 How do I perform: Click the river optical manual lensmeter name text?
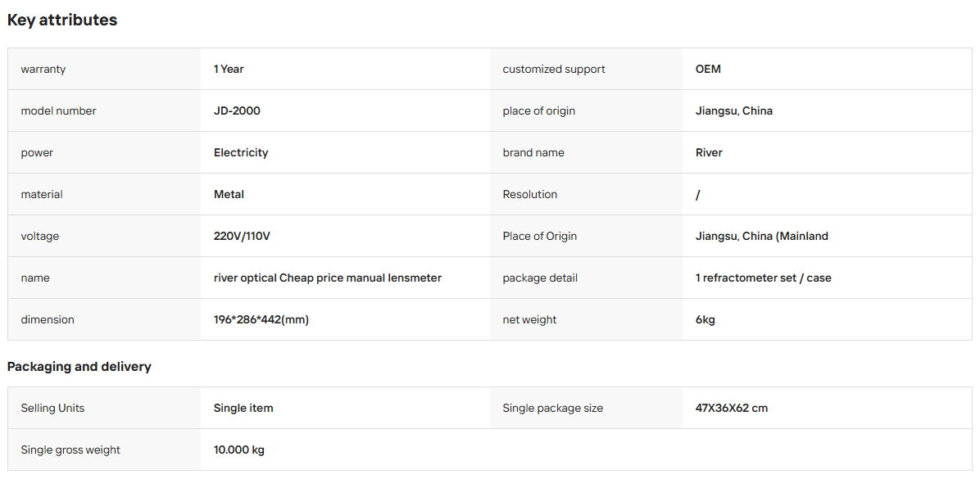coord(328,278)
